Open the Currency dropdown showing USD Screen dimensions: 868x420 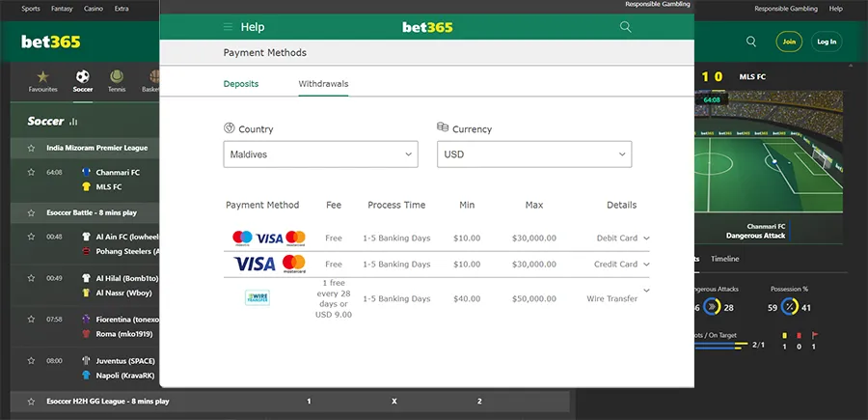(534, 154)
